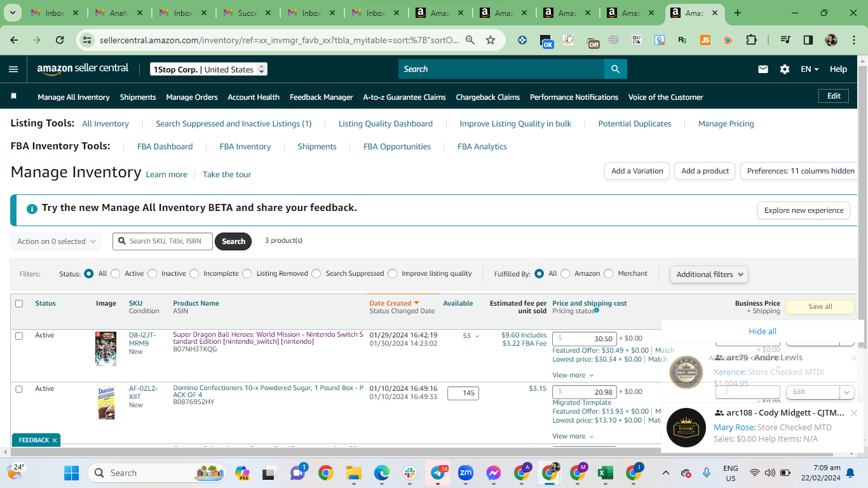Expand the Additional filters dropdown
The image size is (868, 488).
(x=709, y=274)
